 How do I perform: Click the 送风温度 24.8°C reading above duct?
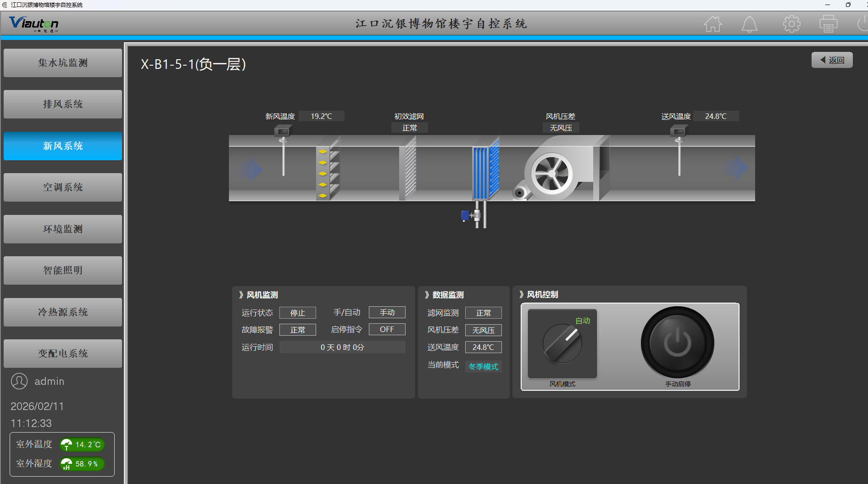tap(716, 116)
